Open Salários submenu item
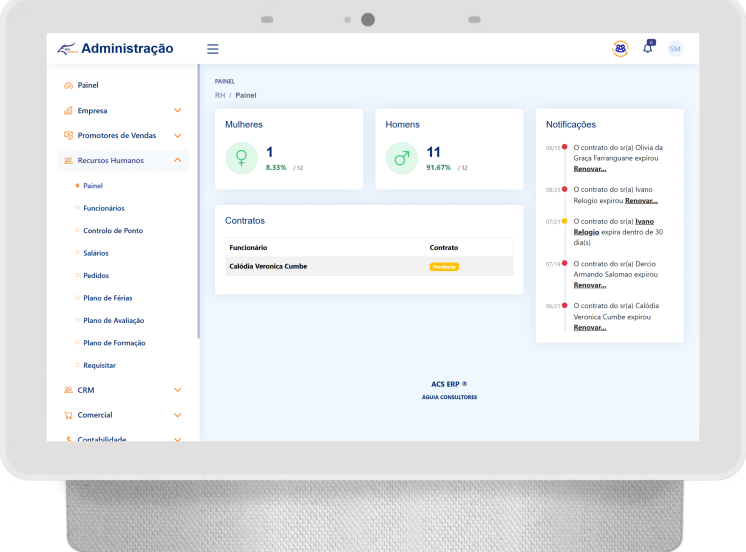Viewport: 746px width, 552px height. 96,253
